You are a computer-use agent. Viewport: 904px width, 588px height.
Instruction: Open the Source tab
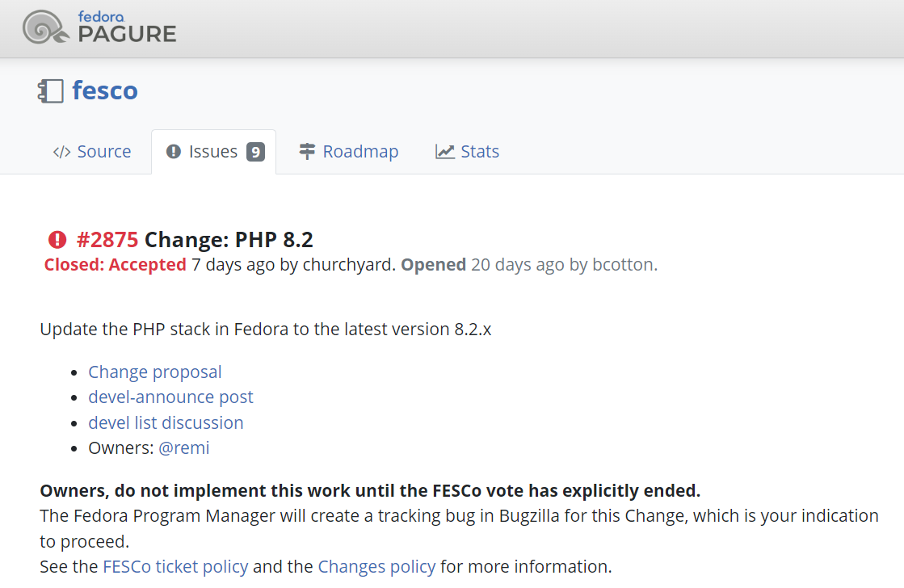(x=103, y=152)
